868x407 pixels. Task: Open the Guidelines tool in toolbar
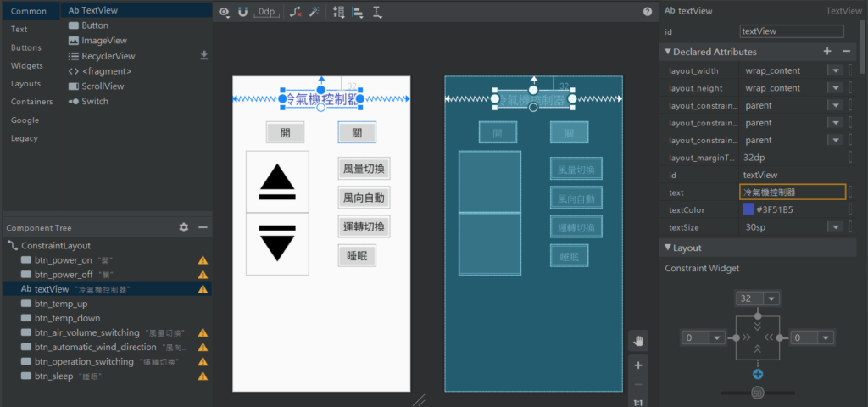tap(377, 12)
